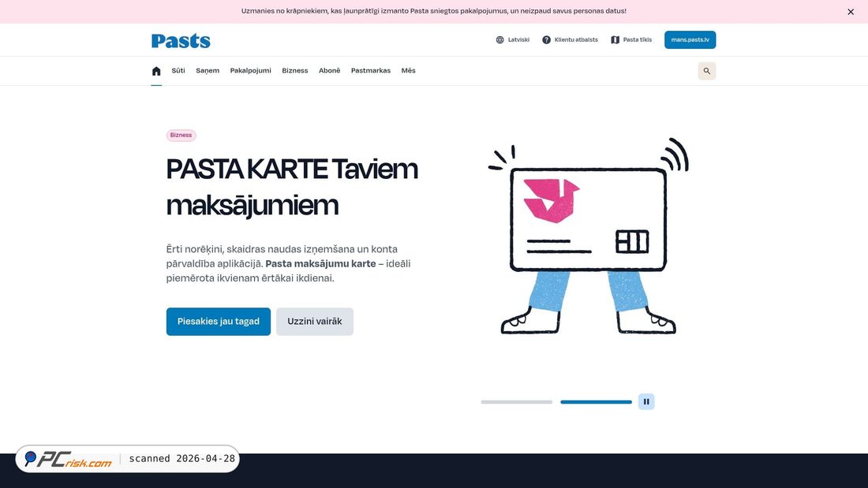Select the second carousel slide indicator
The height and width of the screenshot is (488, 868).
pyautogui.click(x=597, y=402)
